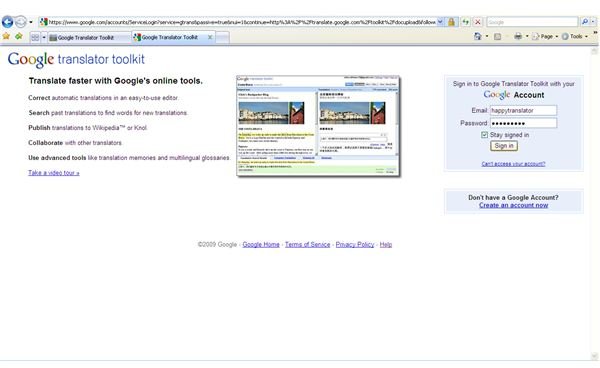Open Favorites star icon
The image size is (600, 368).
pyautogui.click(x=6, y=36)
